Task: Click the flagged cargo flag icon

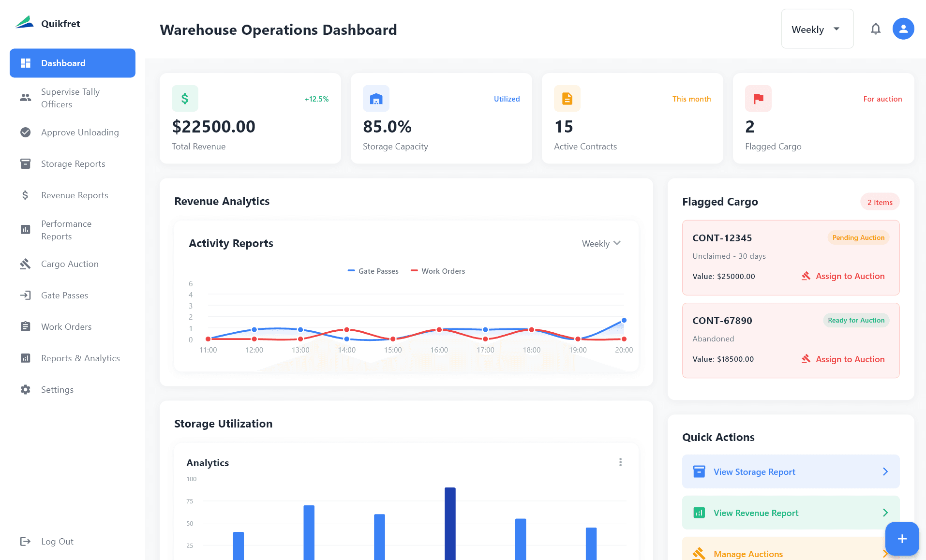Action: click(758, 98)
